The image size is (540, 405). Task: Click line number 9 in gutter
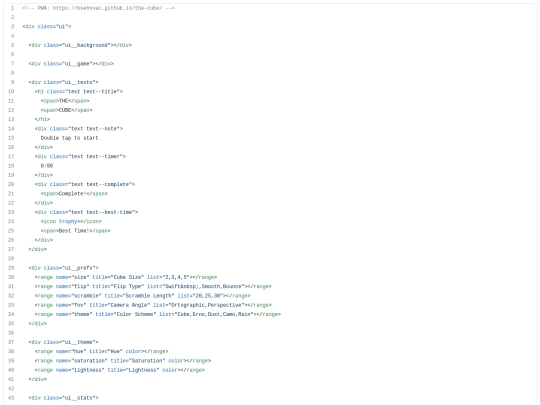click(12, 82)
